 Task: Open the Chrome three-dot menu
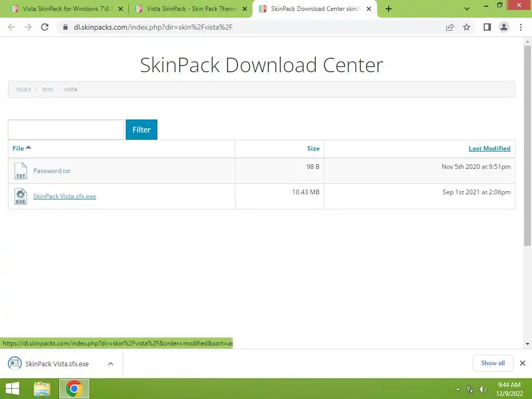tap(521, 27)
